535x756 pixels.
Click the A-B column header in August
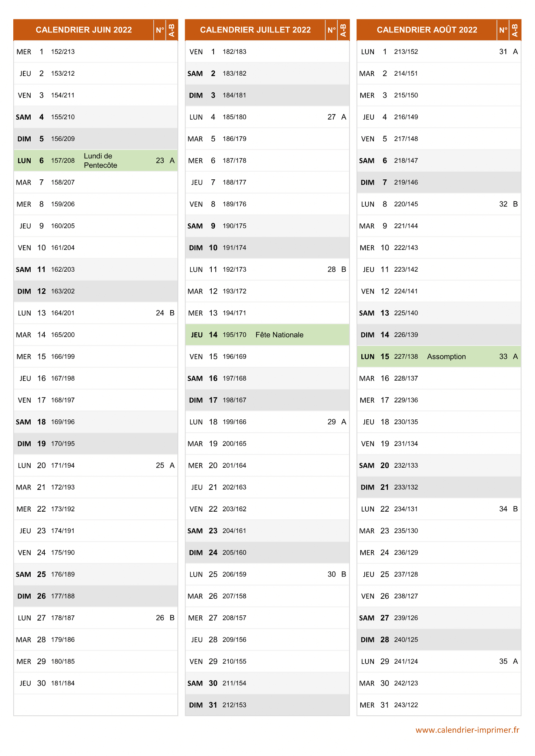[515, 30]
